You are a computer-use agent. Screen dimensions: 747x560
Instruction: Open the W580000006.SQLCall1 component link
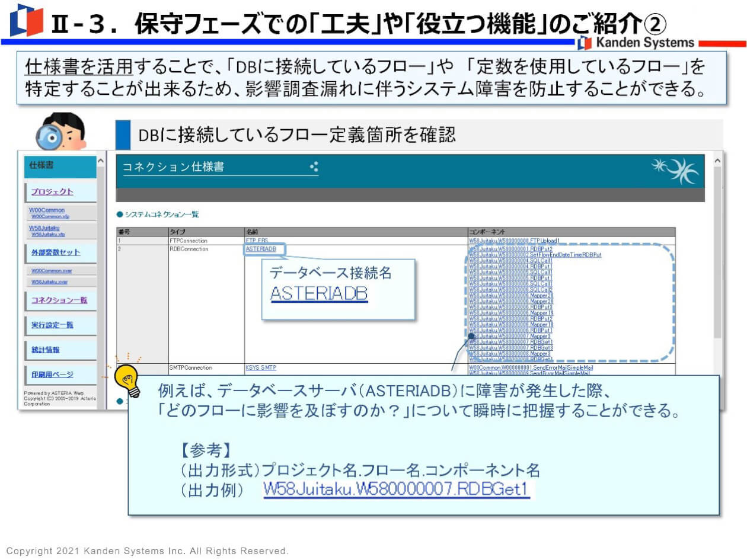511,284
